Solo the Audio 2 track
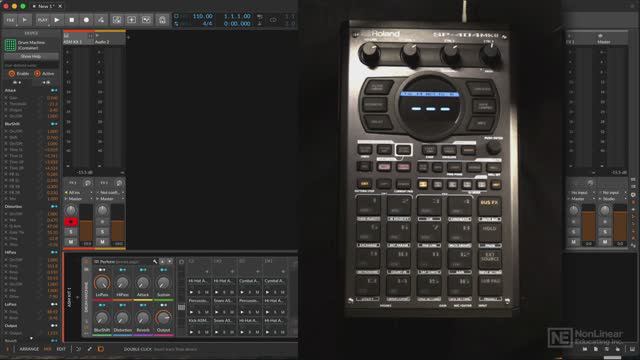The image size is (640, 360). (102, 232)
